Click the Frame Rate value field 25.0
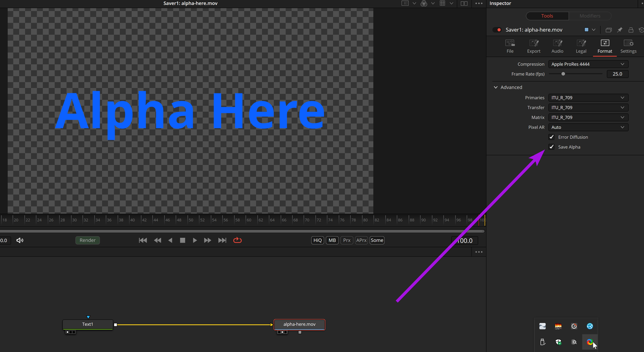 pyautogui.click(x=617, y=74)
